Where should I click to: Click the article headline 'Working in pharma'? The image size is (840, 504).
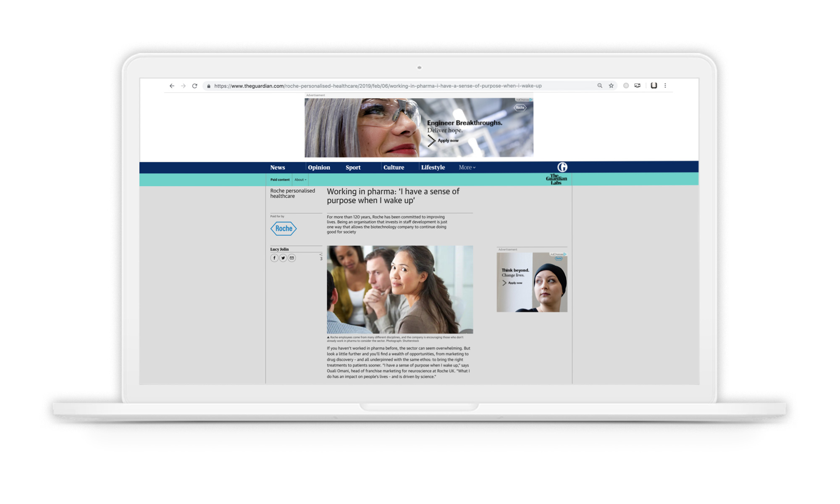pos(393,196)
